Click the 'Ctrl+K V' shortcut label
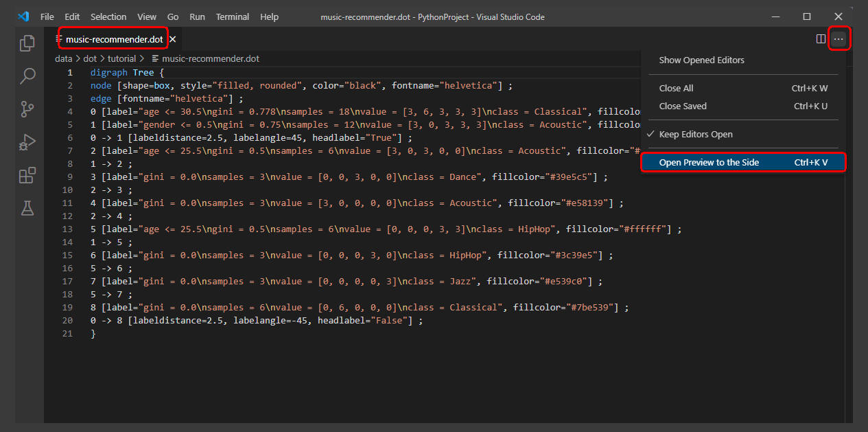 pyautogui.click(x=811, y=162)
